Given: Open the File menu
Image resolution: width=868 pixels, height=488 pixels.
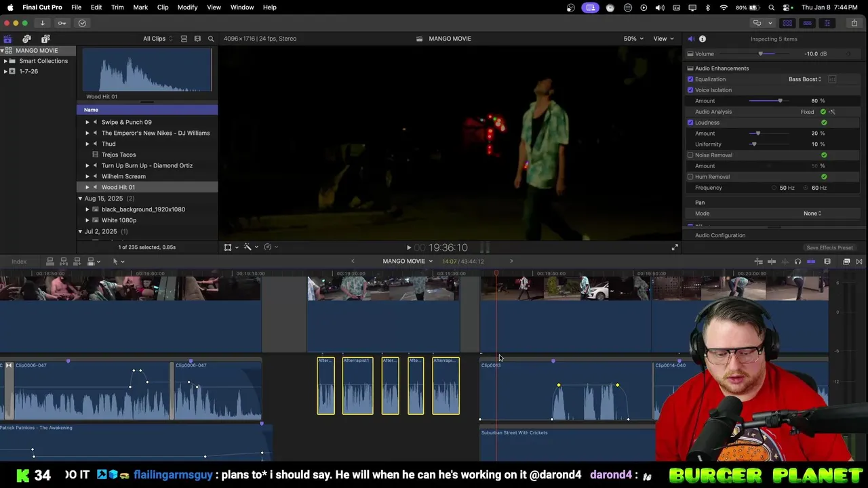Looking at the screenshot, I should (77, 7).
